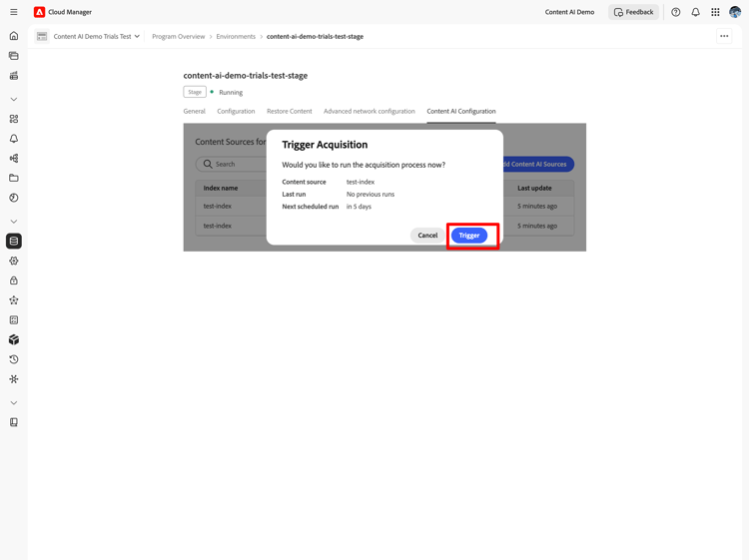749x560 pixels.
Task: Open notifications bell in the top bar
Action: coord(695,12)
